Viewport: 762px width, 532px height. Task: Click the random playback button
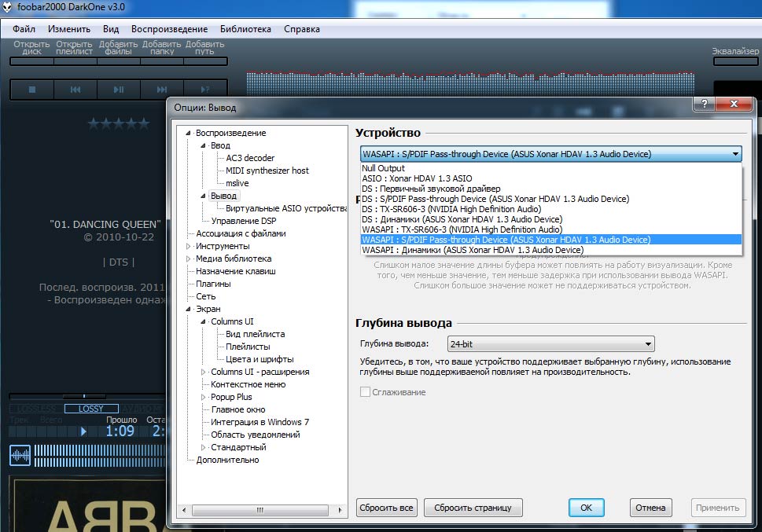point(205,90)
